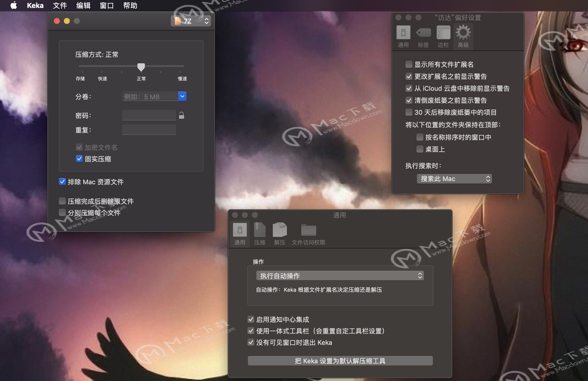Image resolution: width=588 pixels, height=381 pixels.
Task: Open the 7Z format dropdown
Action: 191,21
